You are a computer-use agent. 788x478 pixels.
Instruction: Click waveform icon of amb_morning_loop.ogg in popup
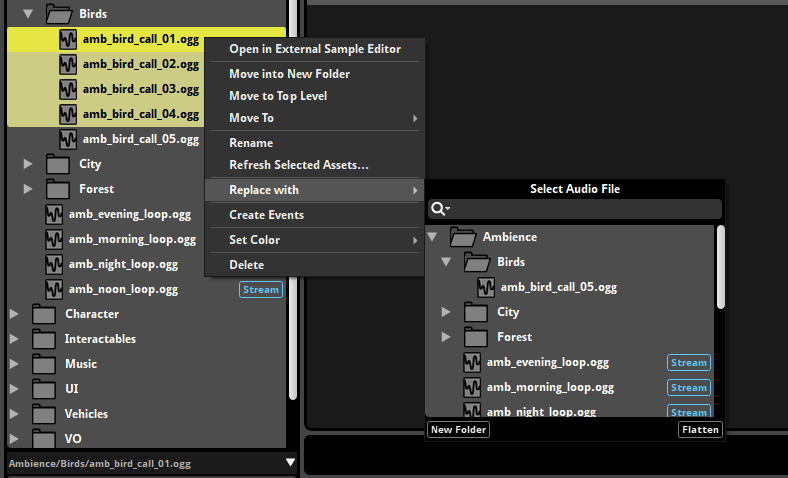pyautogui.click(x=472, y=387)
